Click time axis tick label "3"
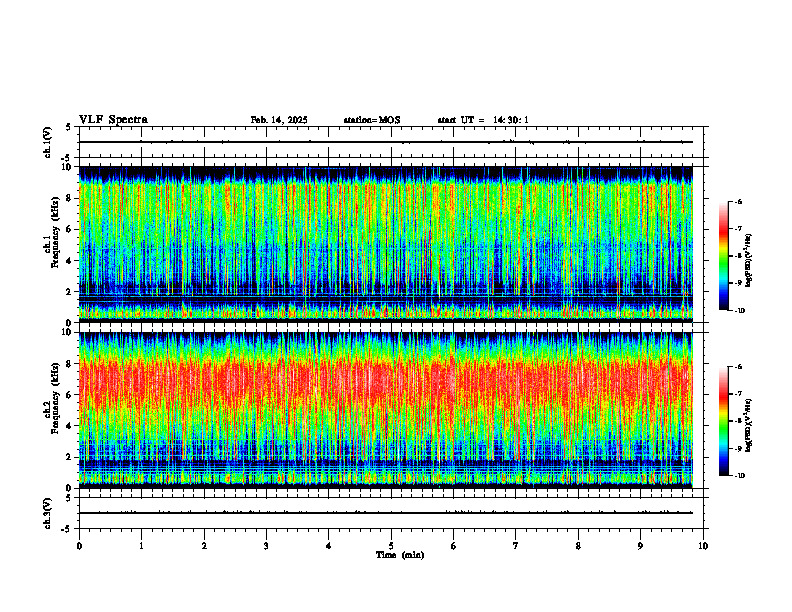 click(266, 546)
